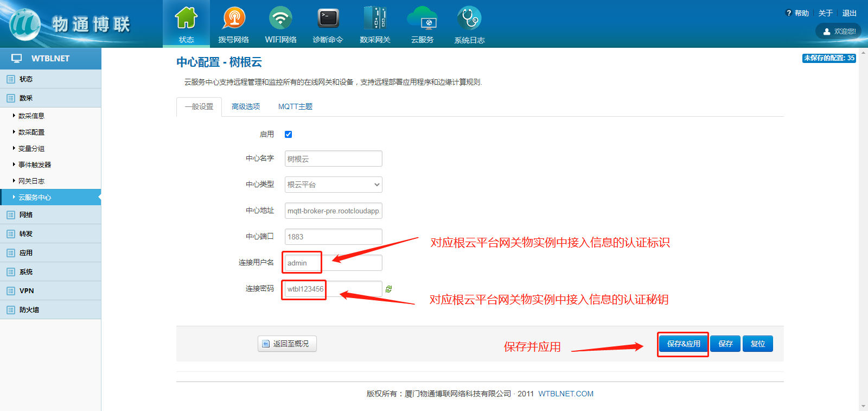Image resolution: width=868 pixels, height=411 pixels.
Task: Click the 关于 link
Action: [x=826, y=13]
